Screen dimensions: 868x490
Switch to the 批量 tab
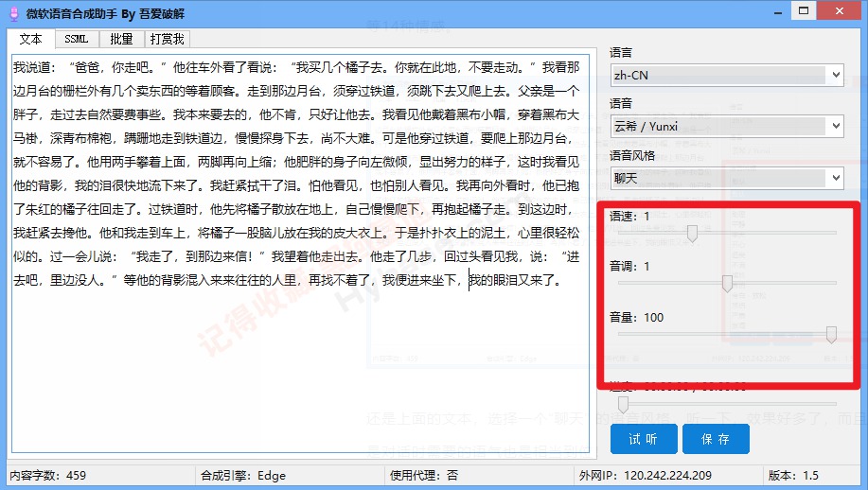coord(121,40)
